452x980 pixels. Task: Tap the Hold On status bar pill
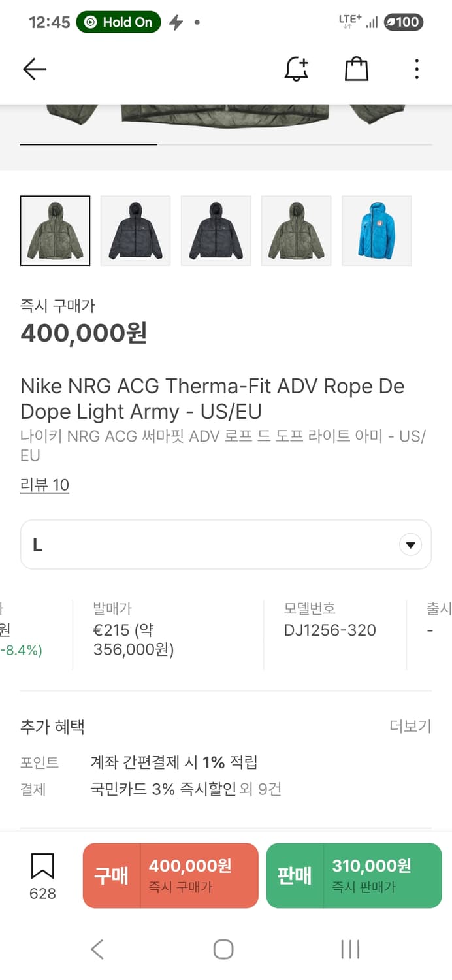pos(118,22)
